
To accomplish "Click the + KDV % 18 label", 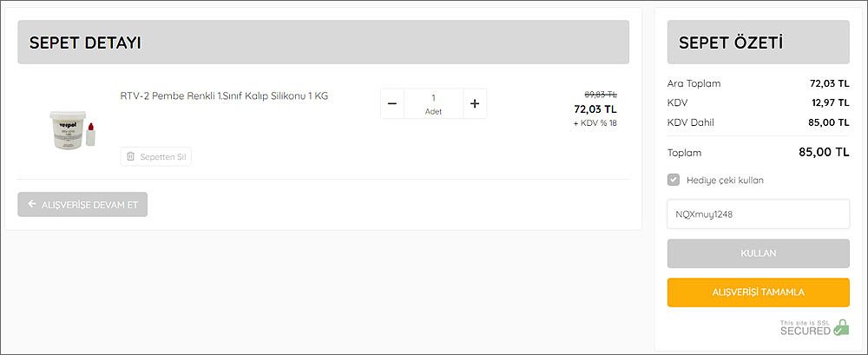I will (x=595, y=123).
